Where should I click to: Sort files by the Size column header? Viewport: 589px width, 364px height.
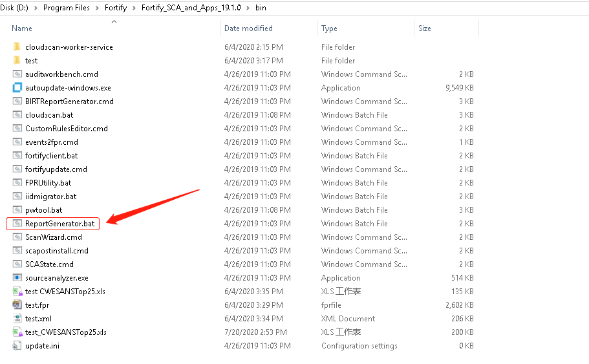coord(425,28)
